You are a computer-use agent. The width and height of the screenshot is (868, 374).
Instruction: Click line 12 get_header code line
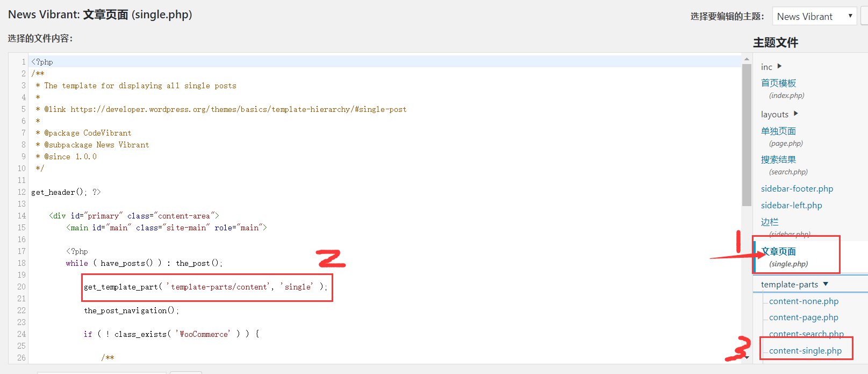tap(66, 192)
